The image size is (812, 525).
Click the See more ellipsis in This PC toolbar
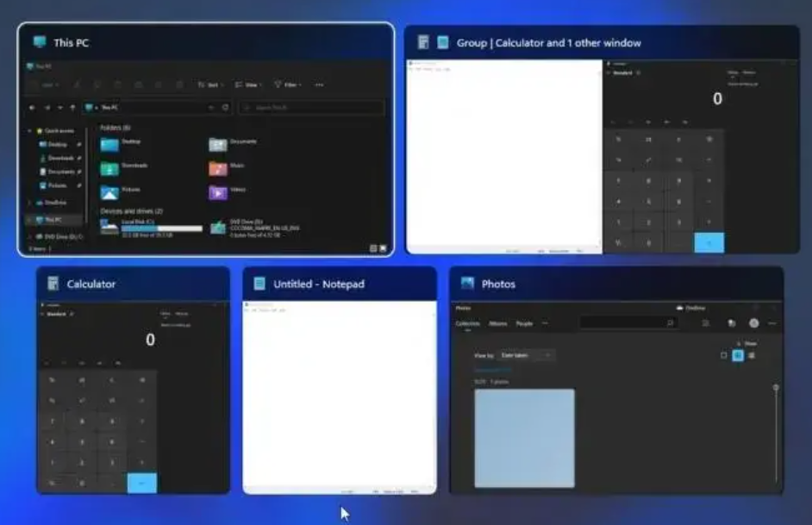319,84
